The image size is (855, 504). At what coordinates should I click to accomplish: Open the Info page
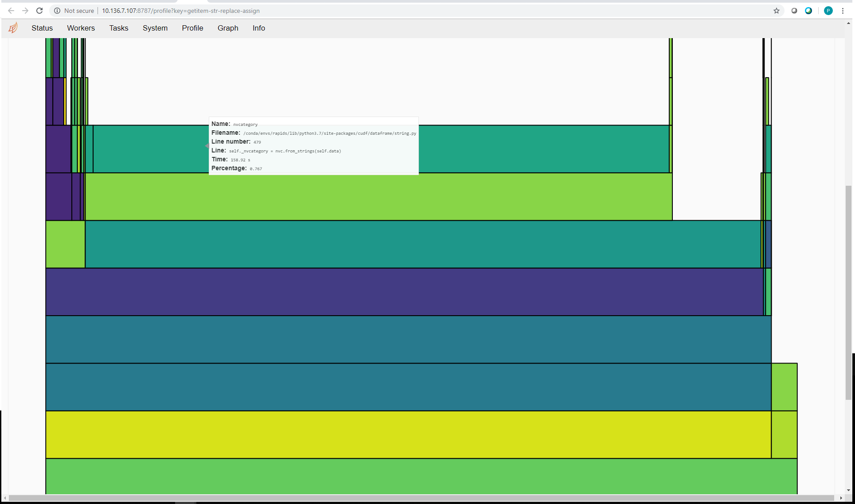[258, 28]
